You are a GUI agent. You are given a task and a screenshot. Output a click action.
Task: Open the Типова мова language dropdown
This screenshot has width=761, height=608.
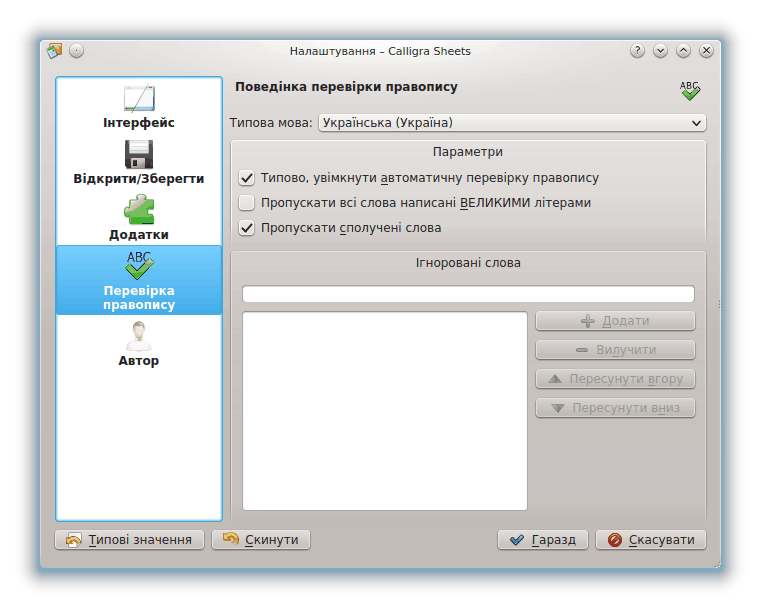[x=512, y=123]
